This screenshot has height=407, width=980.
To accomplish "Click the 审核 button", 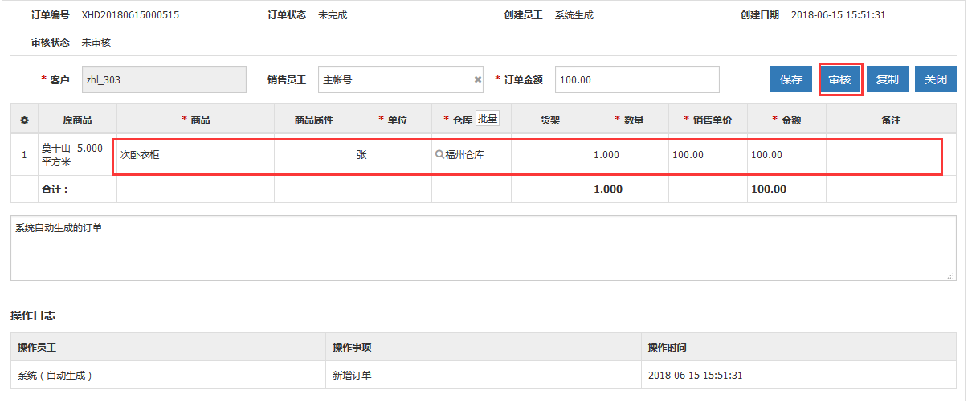I will pos(840,79).
